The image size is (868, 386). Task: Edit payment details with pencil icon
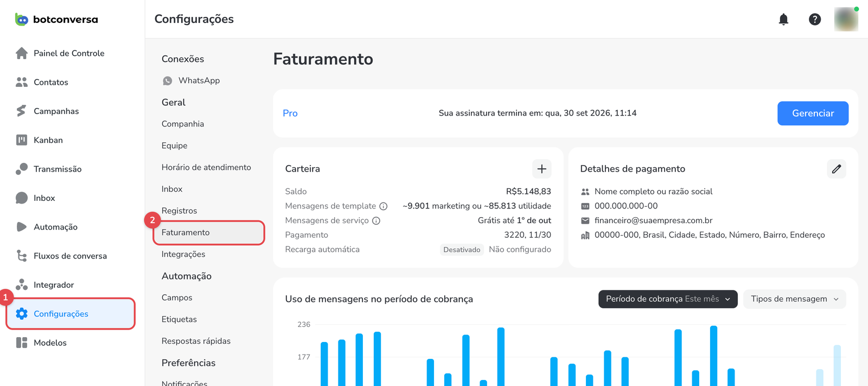point(837,169)
